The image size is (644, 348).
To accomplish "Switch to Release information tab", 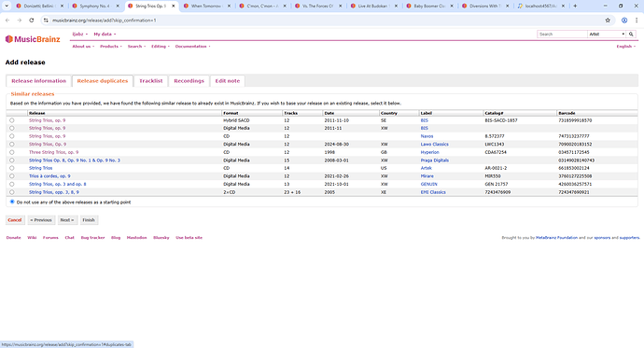I will pyautogui.click(x=38, y=81).
